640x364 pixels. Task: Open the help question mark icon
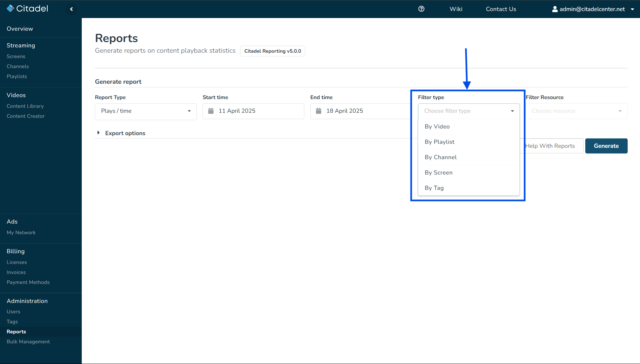click(x=421, y=9)
